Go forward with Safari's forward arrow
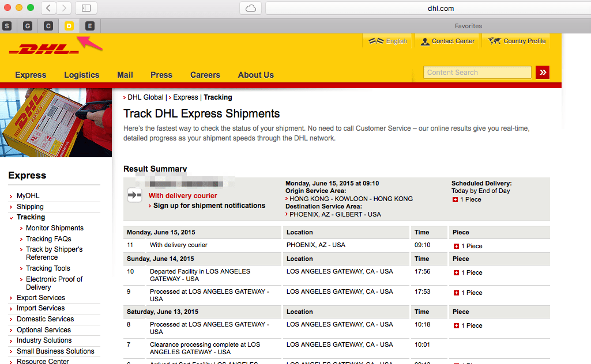Image resolution: width=591 pixels, height=364 pixels. pos(63,8)
